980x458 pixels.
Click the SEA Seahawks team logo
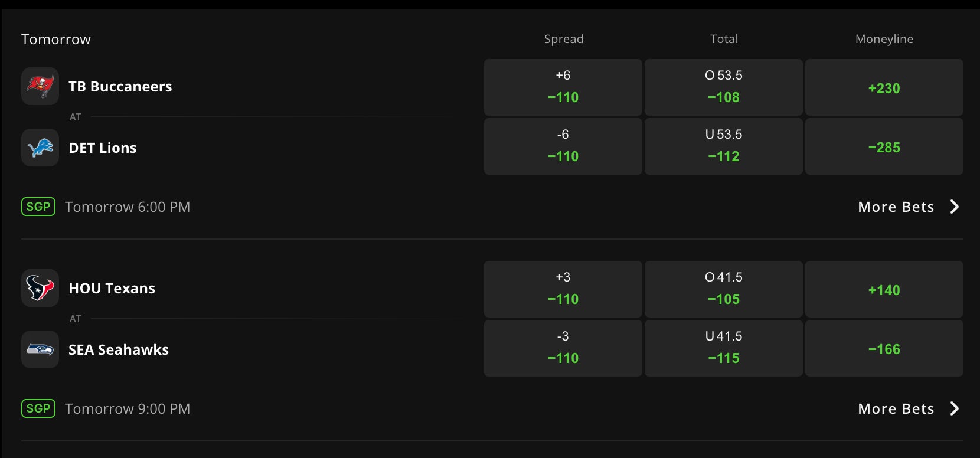coord(40,349)
